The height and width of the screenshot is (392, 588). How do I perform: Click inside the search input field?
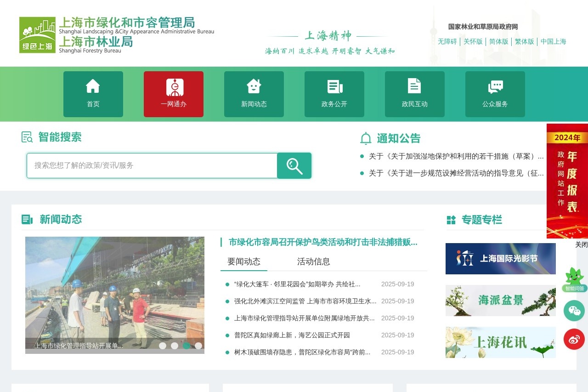point(152,165)
